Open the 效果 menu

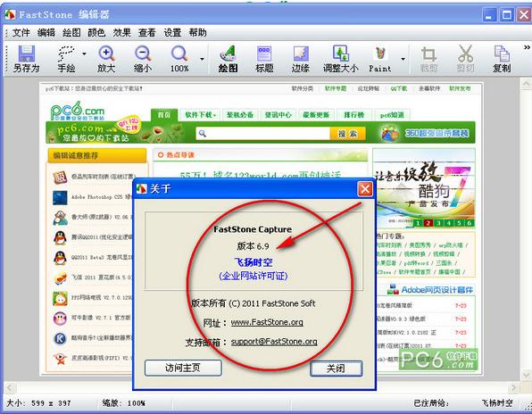121,32
